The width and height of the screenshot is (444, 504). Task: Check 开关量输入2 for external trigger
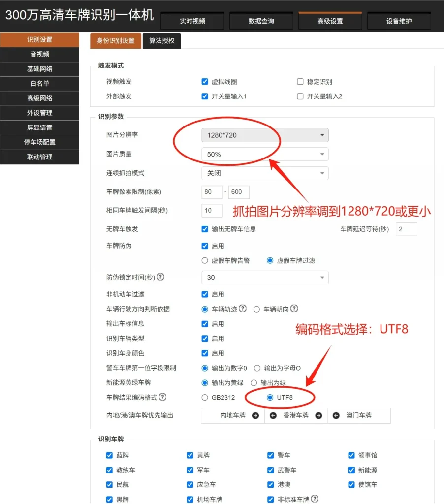(x=300, y=96)
